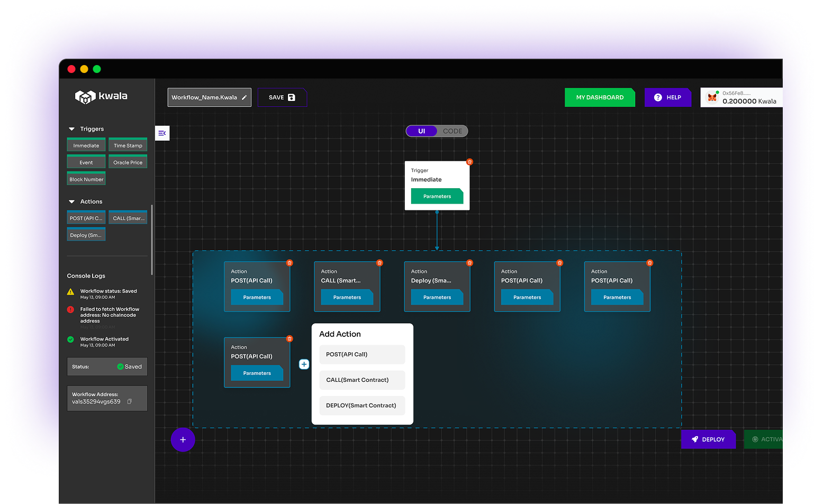This screenshot has height=504, width=814.
Task: Click the Help question mark icon
Action: 657,97
